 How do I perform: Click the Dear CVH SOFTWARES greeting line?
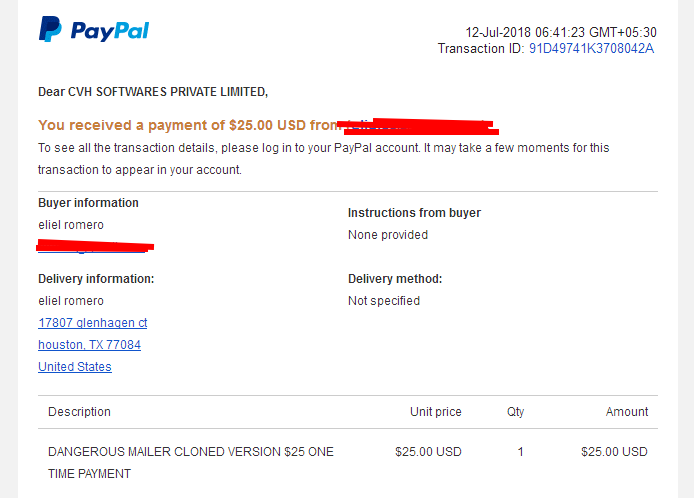coord(153,92)
